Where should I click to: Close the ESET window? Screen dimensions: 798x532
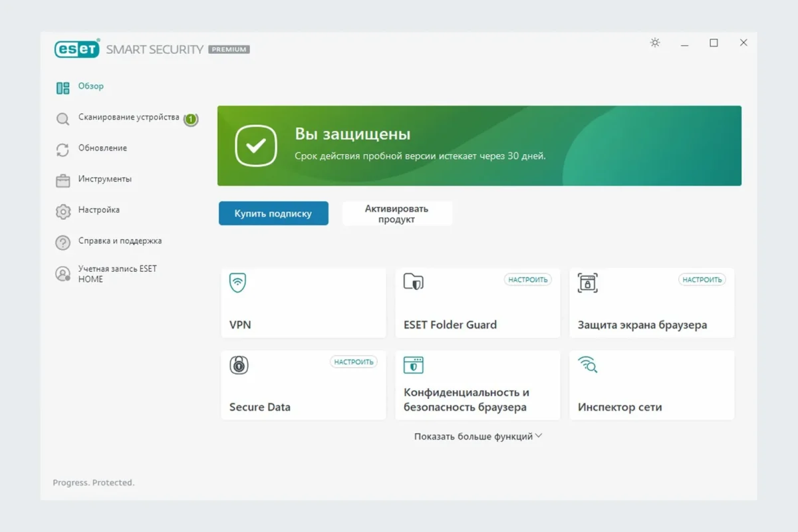tap(743, 43)
